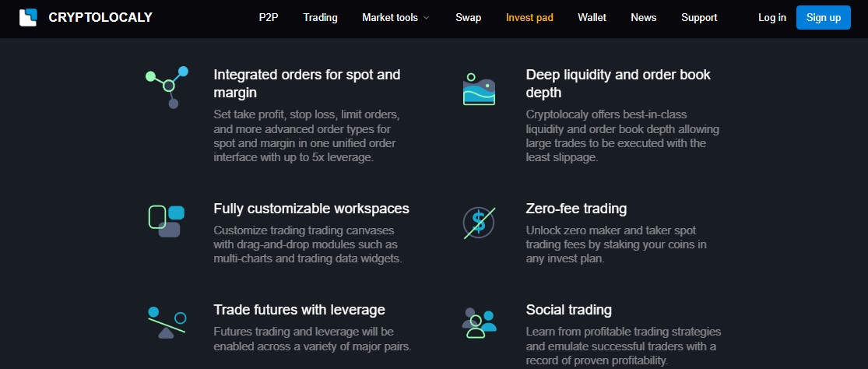Screen dimensions: 868x369
Task: Open the Swap page
Action: [x=468, y=17]
